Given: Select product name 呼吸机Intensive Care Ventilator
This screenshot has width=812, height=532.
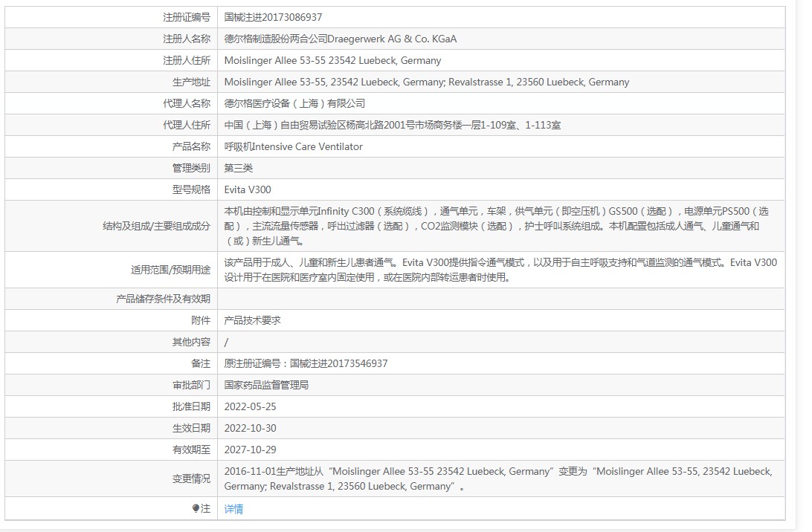Looking at the screenshot, I should [293, 146].
